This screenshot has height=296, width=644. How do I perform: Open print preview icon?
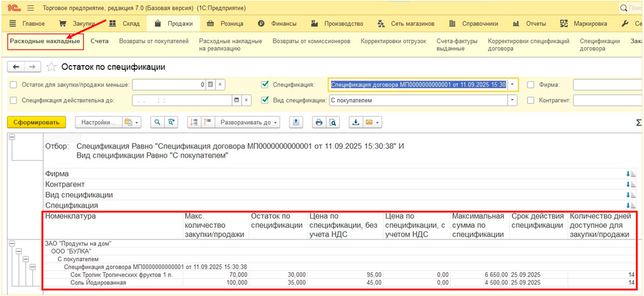[333, 122]
